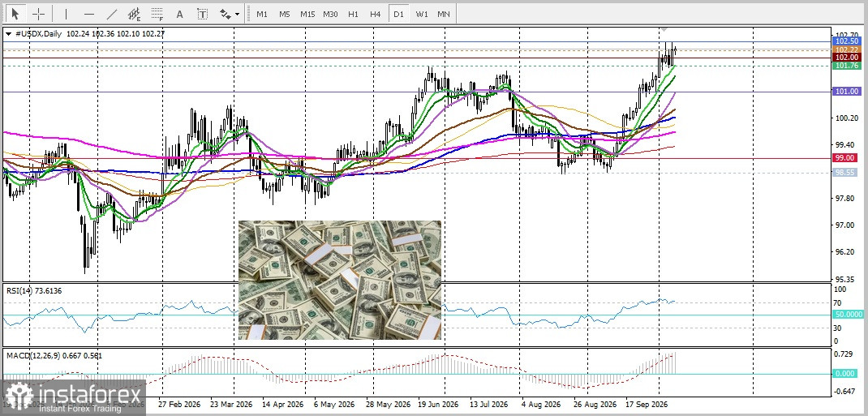Click the 19 Jun 2026 date label
The width and height of the screenshot is (868, 416).
tap(439, 405)
